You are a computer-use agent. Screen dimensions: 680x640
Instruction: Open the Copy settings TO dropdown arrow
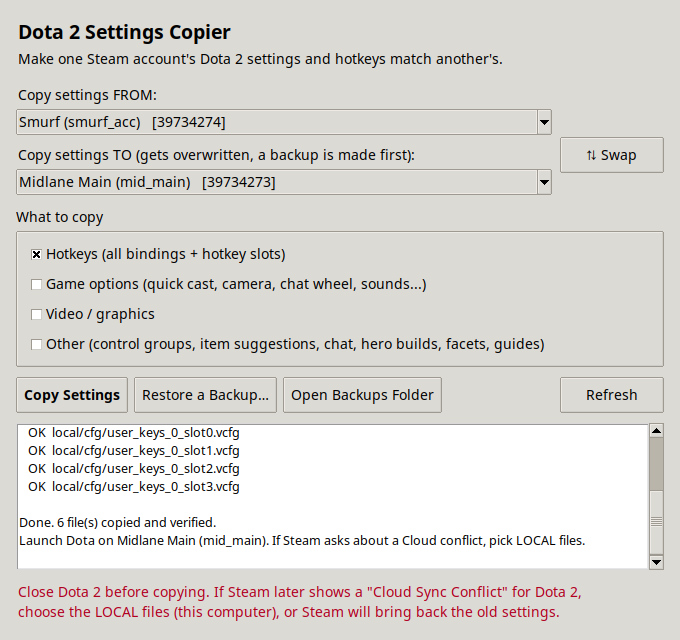(x=544, y=182)
